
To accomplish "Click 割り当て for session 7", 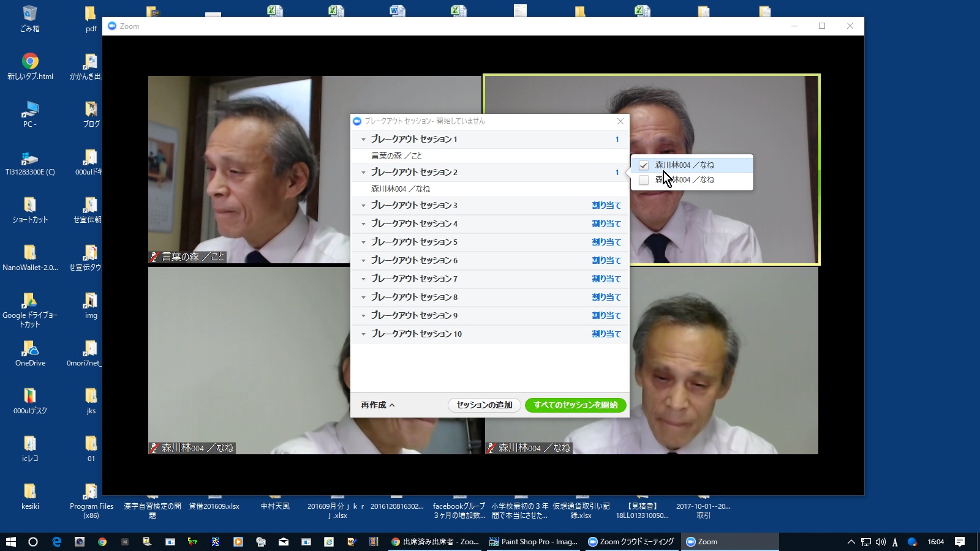I will click(x=606, y=279).
